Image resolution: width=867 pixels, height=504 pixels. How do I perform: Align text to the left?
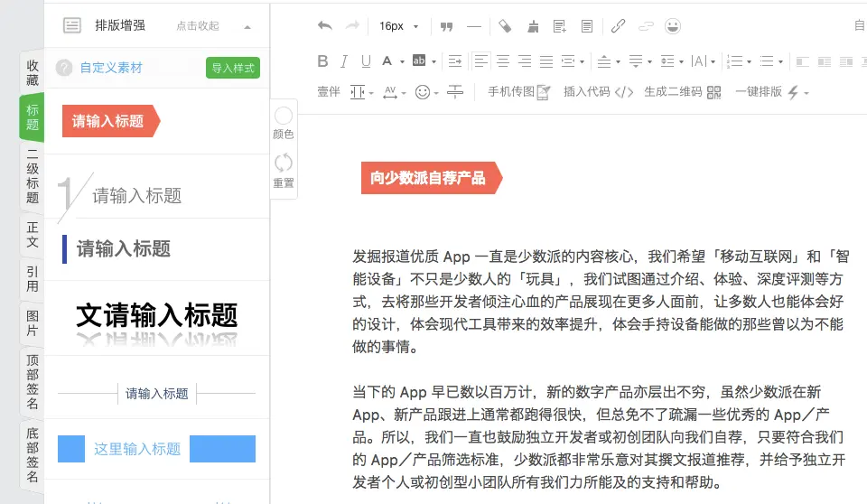(x=481, y=61)
